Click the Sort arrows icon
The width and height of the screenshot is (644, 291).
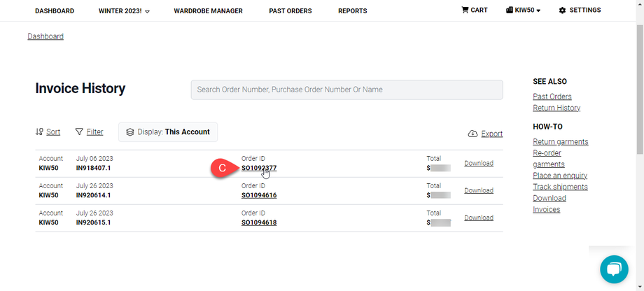click(x=39, y=132)
